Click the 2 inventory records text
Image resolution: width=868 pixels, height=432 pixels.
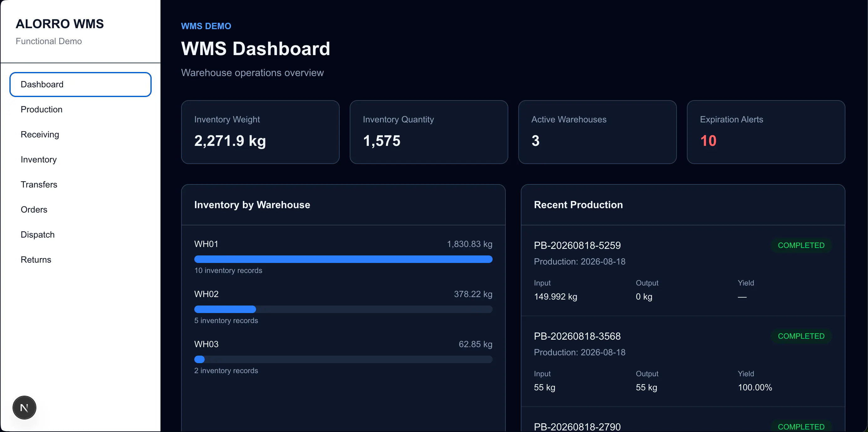(226, 371)
